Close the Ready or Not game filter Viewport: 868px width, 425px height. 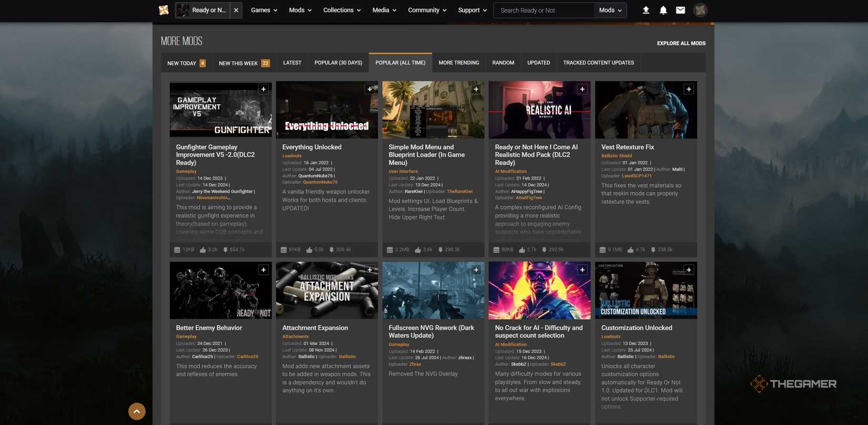coord(236,10)
